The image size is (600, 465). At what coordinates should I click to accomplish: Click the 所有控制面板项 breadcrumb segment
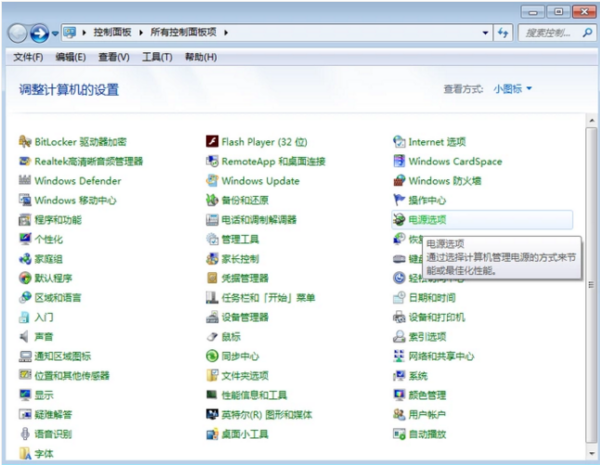(x=183, y=33)
